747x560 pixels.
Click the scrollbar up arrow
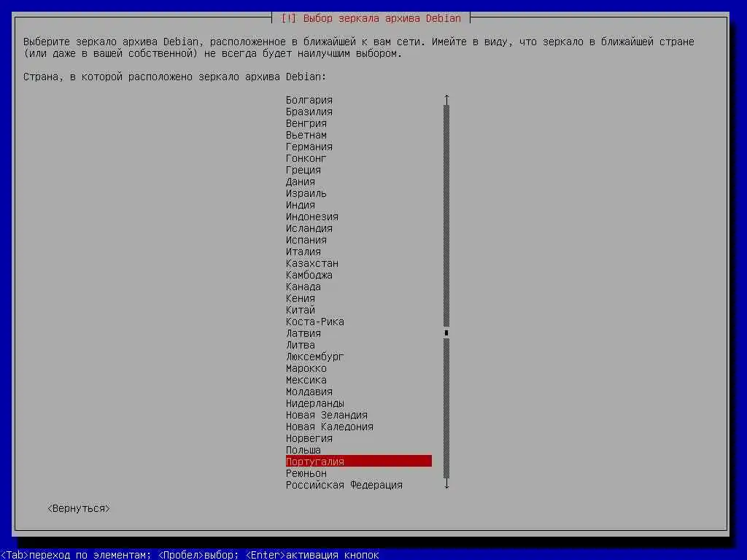446,99
